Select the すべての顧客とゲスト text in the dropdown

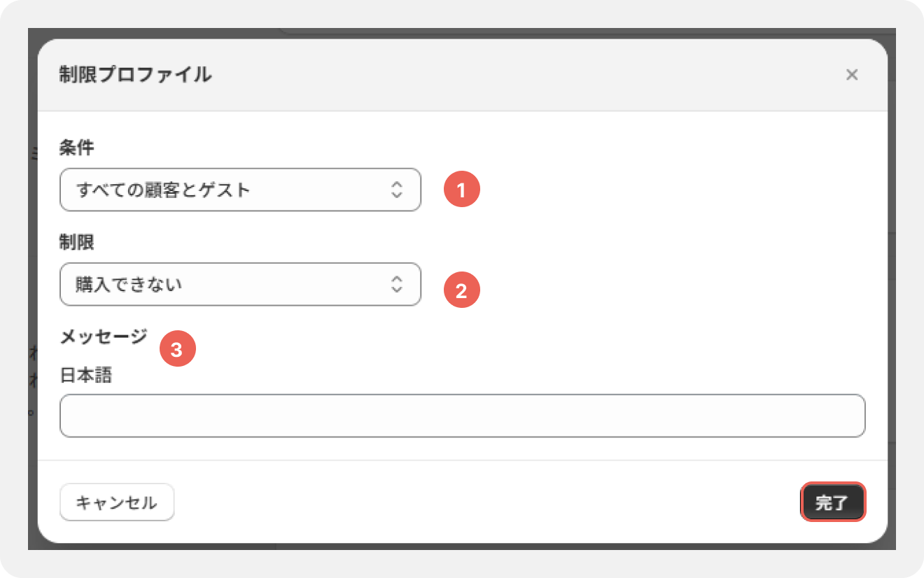pos(162,190)
